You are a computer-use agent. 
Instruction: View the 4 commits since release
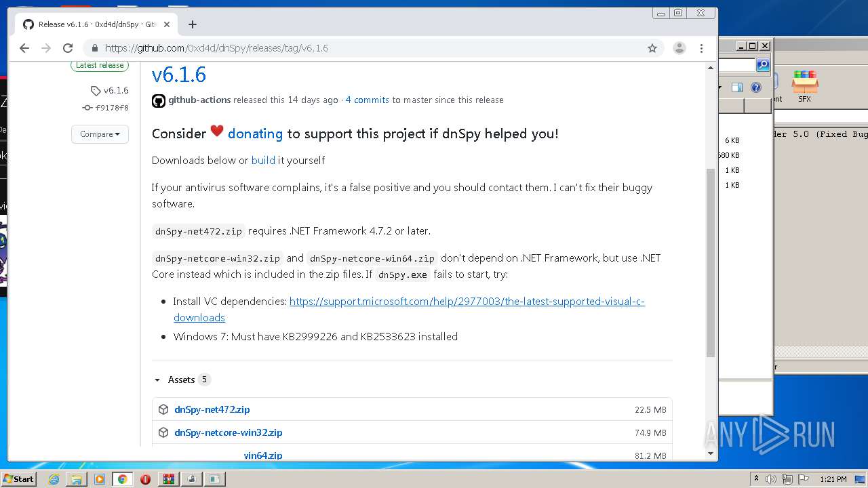tap(367, 100)
